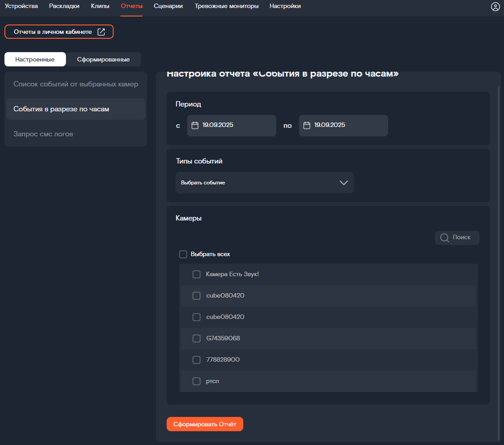Select the 778828900 camera checkbox
The height and width of the screenshot is (445, 504).
point(197,360)
